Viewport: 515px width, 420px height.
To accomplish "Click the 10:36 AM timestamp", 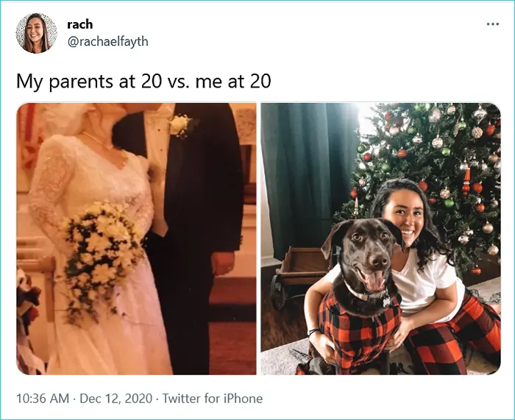I will (43, 399).
